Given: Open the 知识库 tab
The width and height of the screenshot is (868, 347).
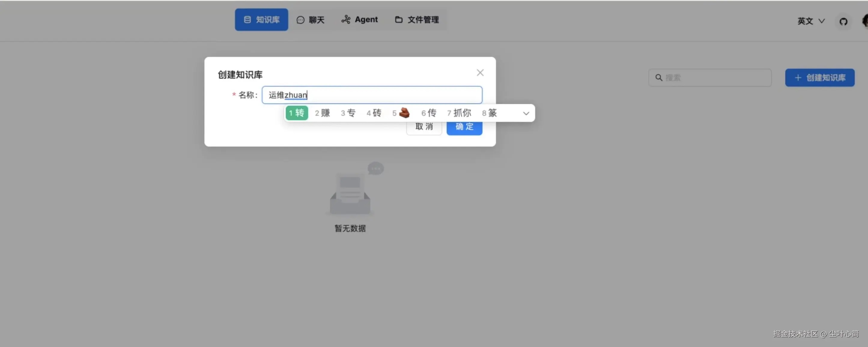Looking at the screenshot, I should point(262,20).
